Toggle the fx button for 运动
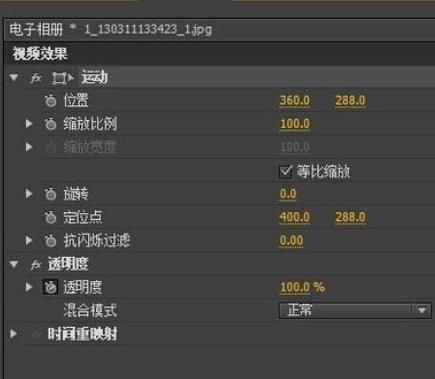The image size is (435, 379). 36,78
